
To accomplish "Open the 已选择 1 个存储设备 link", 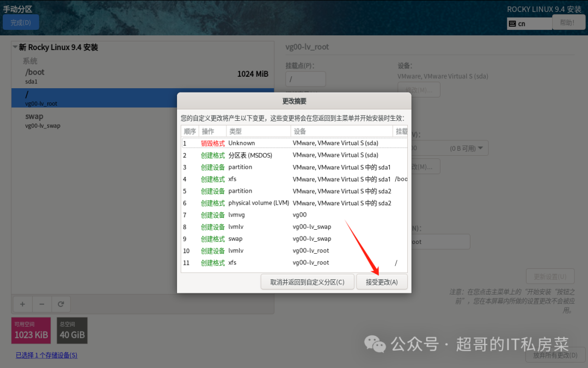I will [x=46, y=355].
